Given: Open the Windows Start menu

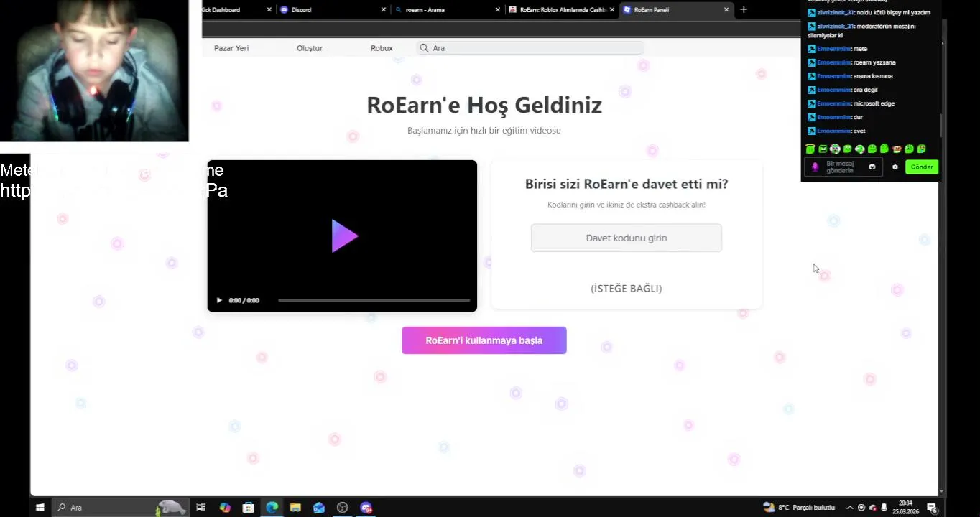Looking at the screenshot, I should tap(40, 508).
